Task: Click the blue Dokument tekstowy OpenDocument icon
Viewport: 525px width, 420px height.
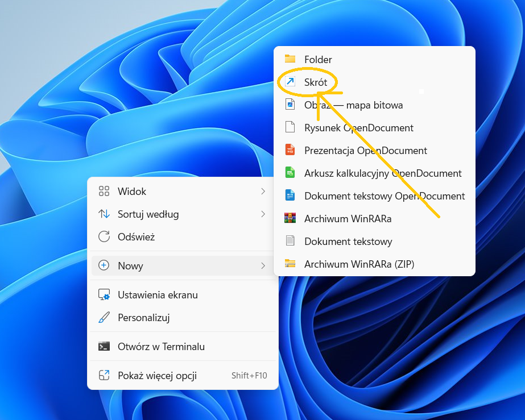Action: tap(290, 196)
